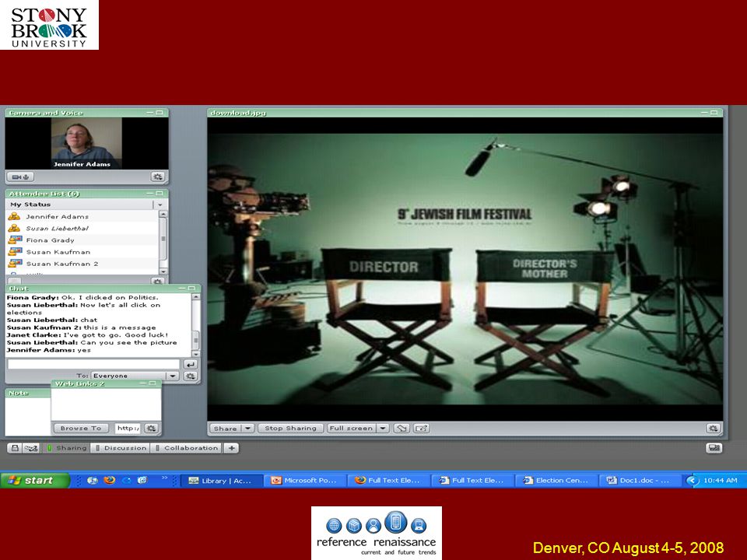The height and width of the screenshot is (560, 747).
Task: Select Jennifer Adams in attendee list
Action: (82, 216)
